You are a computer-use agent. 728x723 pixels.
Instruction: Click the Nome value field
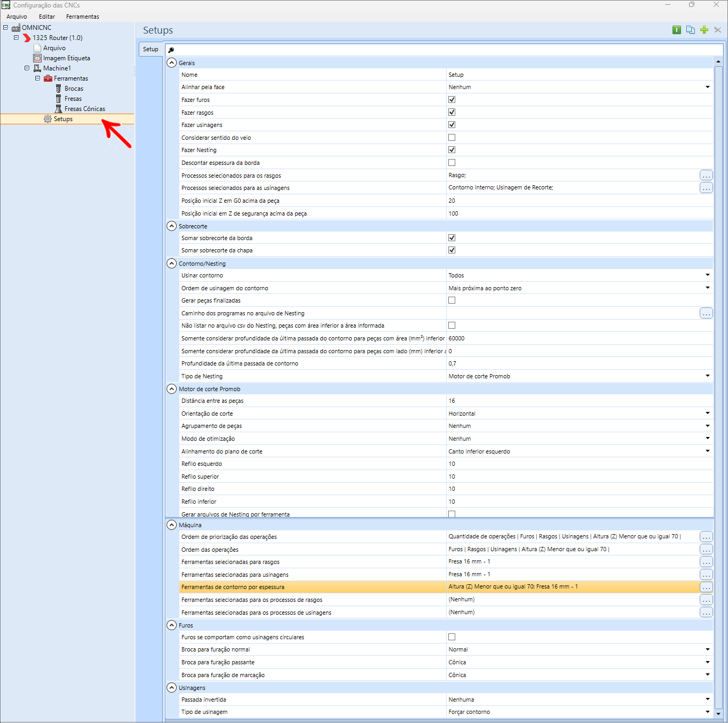(580, 75)
